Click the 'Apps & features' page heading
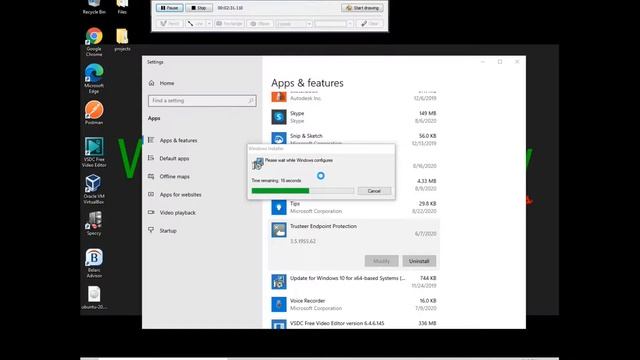The width and height of the screenshot is (640, 360). (x=307, y=83)
